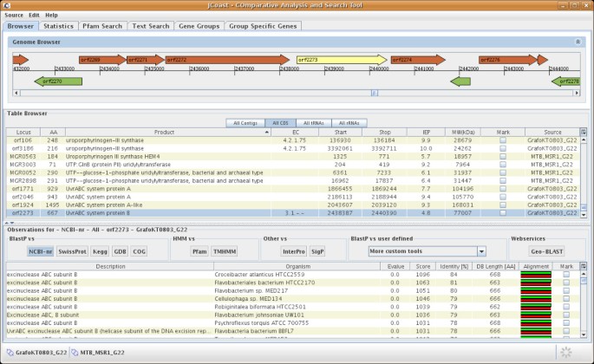This screenshot has width=594, height=364.
Task: Click the MTB_MSR1_G22 genome icon in the status bar
Action: pos(75,353)
